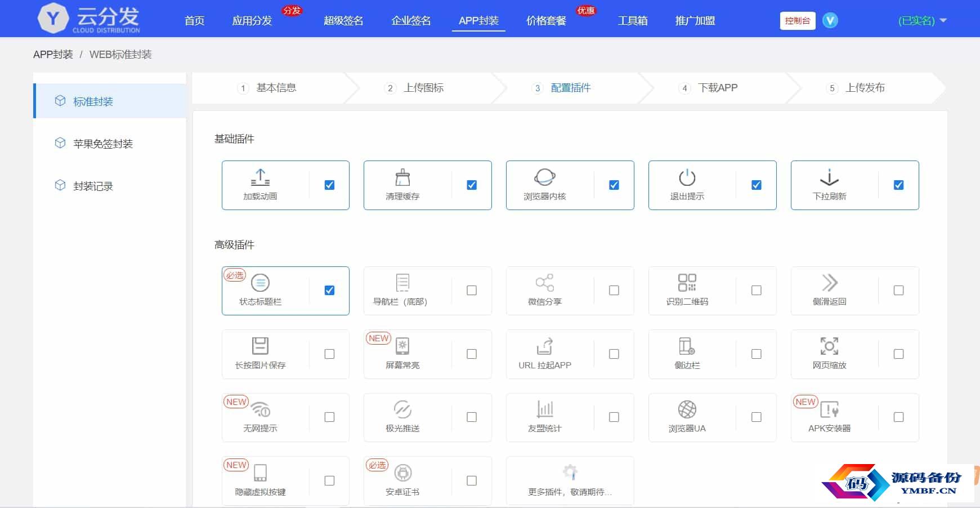
Task: Open the 应用分发 menu item
Action: coord(252,21)
